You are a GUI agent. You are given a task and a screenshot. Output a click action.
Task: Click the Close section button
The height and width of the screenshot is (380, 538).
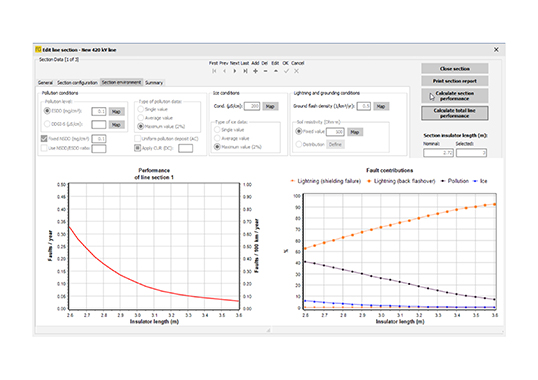tap(455, 69)
